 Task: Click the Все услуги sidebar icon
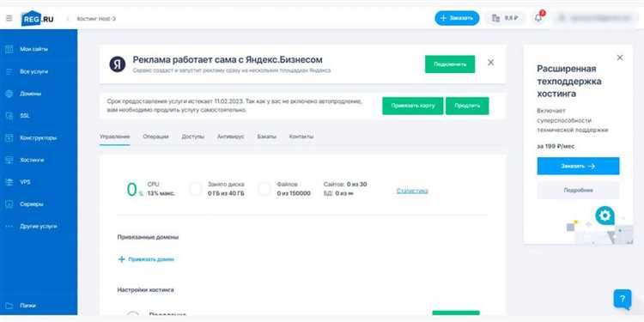click(x=9, y=71)
